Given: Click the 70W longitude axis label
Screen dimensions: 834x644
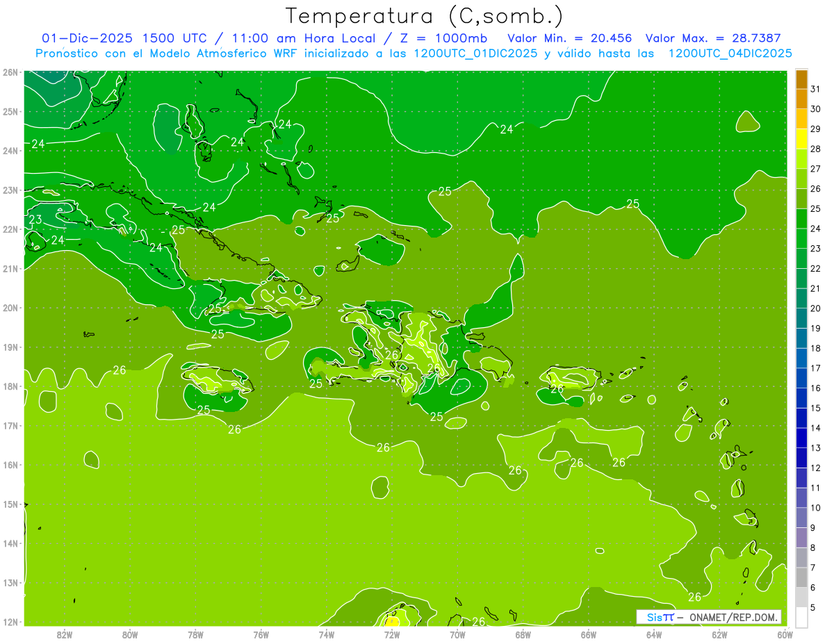Looking at the screenshot, I should click(457, 634).
